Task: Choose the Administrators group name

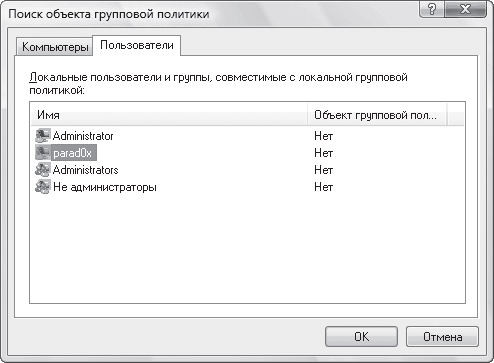Action: (x=85, y=170)
